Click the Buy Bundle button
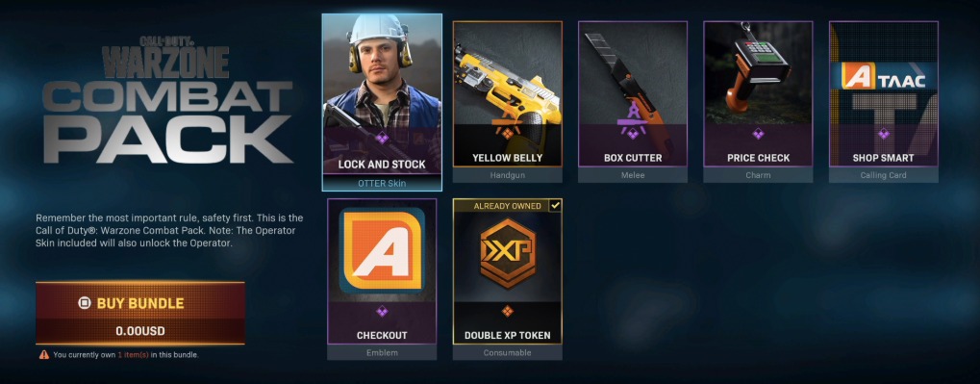Image resolution: width=980 pixels, height=384 pixels. (140, 313)
